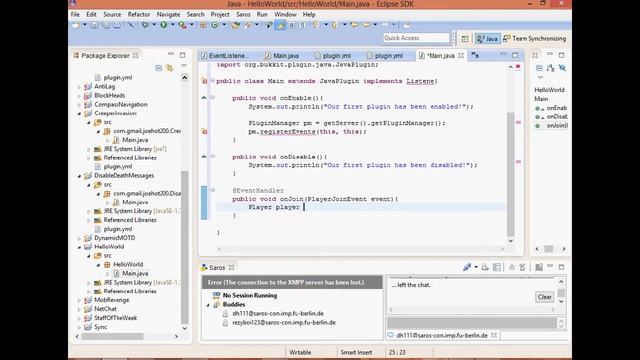Open the Navigate menu
Viewport: 640px width, 360px height.
[x=168, y=14]
